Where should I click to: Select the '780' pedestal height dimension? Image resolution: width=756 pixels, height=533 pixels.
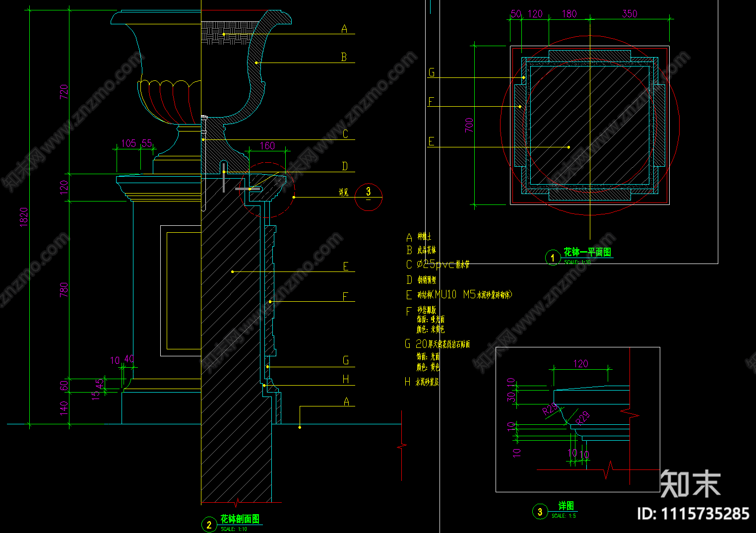tap(64, 290)
